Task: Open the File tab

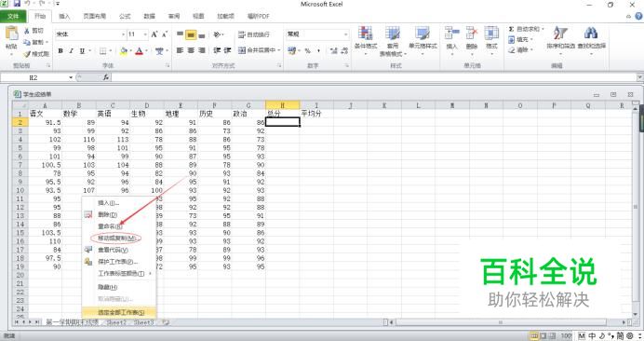Action: click(13, 16)
